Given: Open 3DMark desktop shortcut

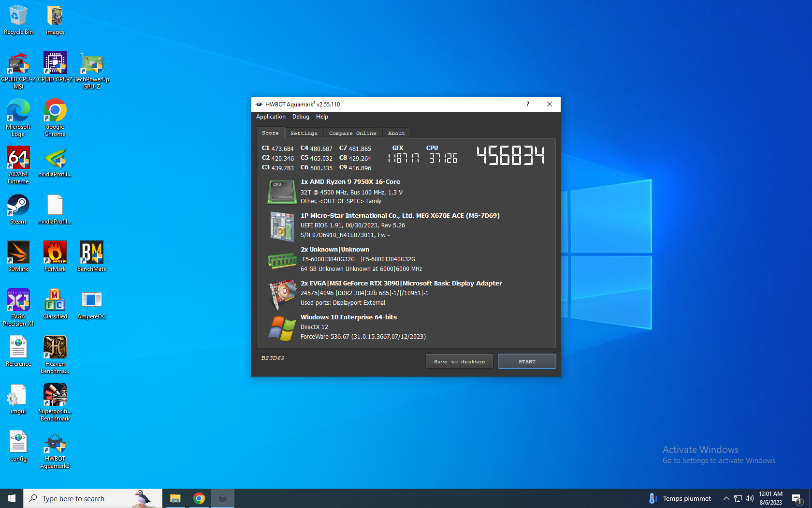Looking at the screenshot, I should 18,257.
